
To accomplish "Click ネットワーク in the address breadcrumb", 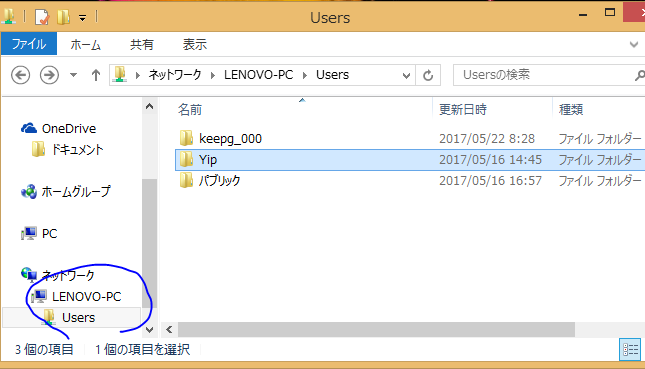I will 175,74.
